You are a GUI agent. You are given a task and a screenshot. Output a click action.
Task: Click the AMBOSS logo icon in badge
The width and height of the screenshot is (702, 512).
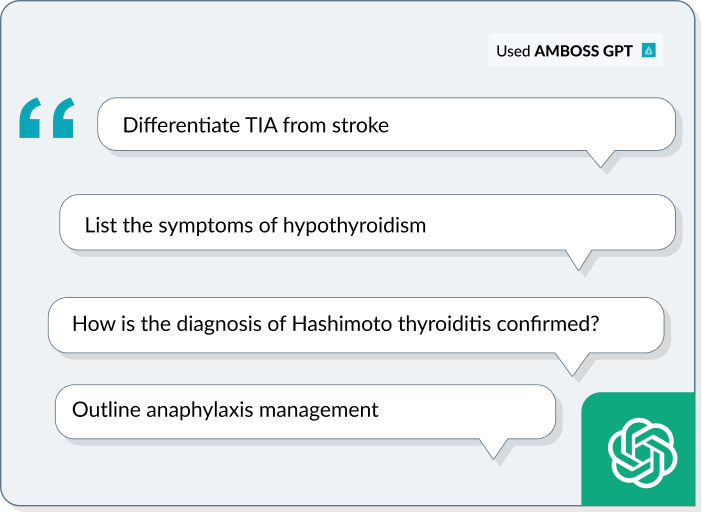click(x=649, y=50)
